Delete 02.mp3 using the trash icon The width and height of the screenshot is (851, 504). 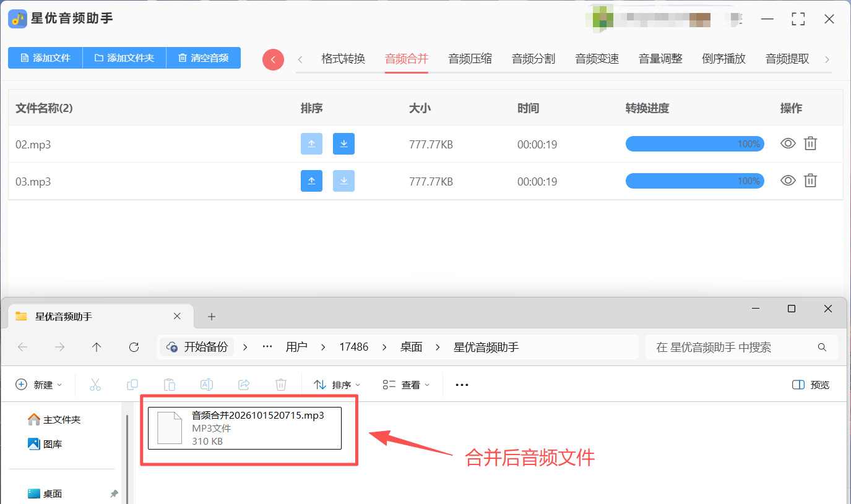[x=810, y=143]
